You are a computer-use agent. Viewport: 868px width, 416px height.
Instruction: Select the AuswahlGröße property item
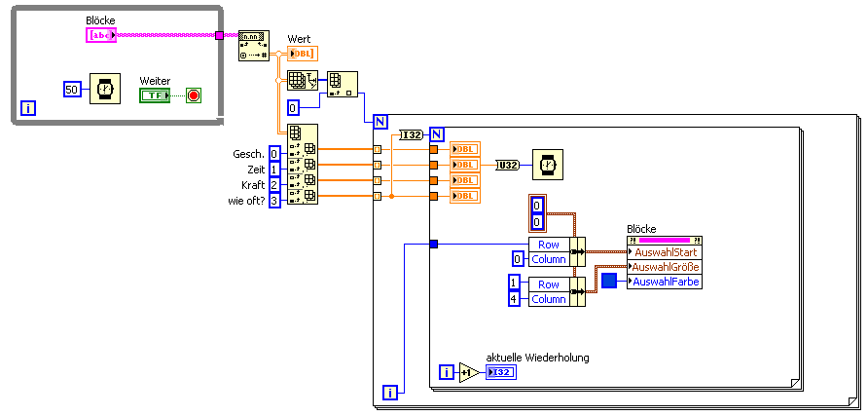click(x=665, y=267)
